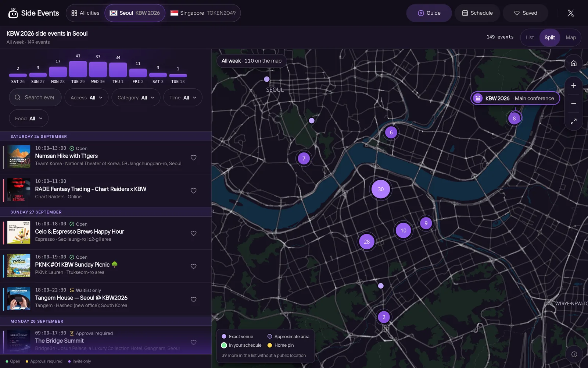
Task: Open the 8-event map cluster
Action: (514, 118)
